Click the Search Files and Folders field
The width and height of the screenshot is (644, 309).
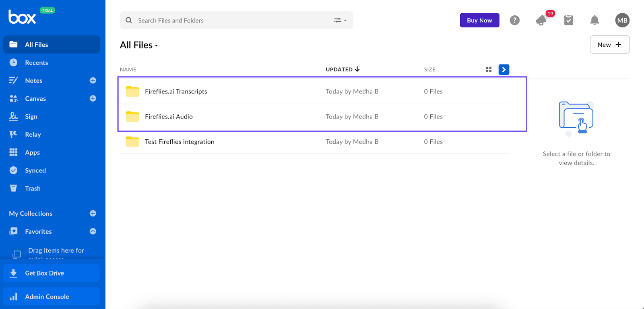[x=236, y=20]
